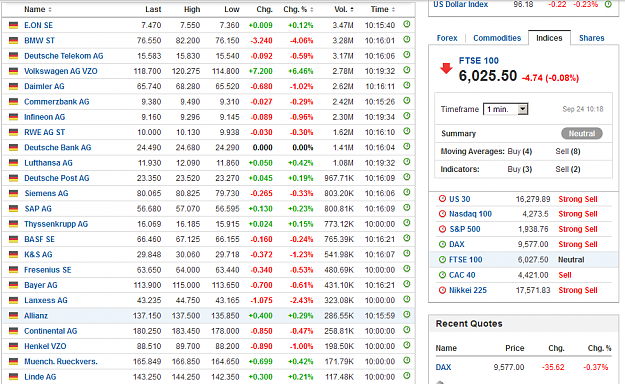This screenshot has height=384, width=625.
Task: Click the clock icon in Infineon AG row
Action: pyautogui.click(x=407, y=116)
